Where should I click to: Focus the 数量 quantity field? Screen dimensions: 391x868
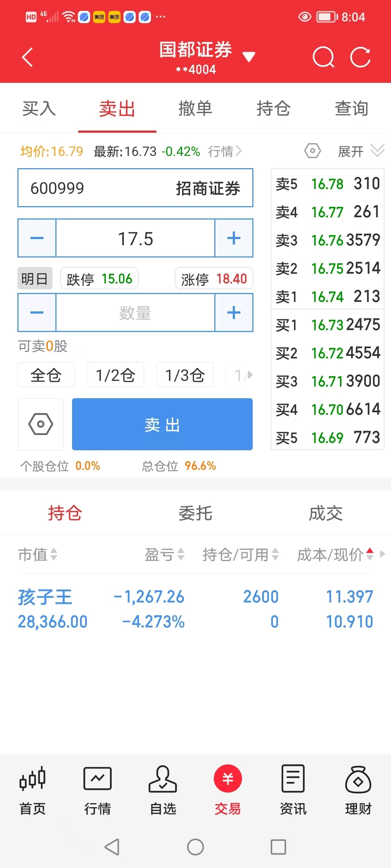click(135, 312)
